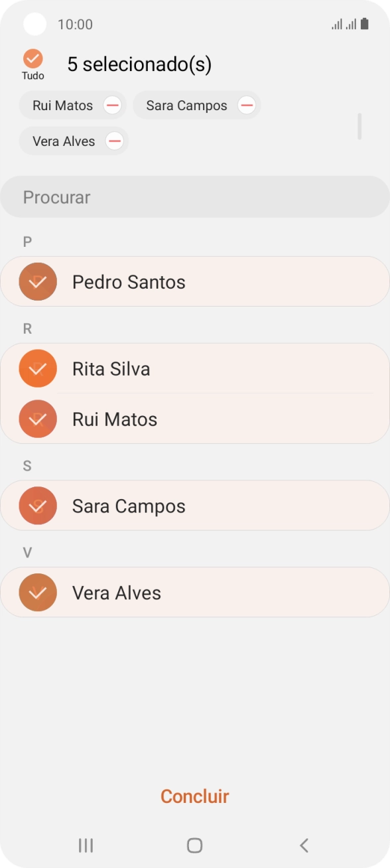Viewport: 390px width, 868px height.
Task: Tap the Rita Silva contact name
Action: coord(111,368)
